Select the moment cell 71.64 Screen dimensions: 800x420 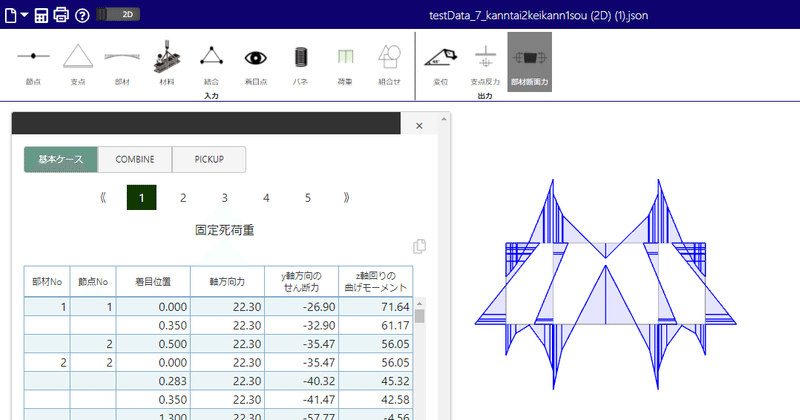coord(376,307)
